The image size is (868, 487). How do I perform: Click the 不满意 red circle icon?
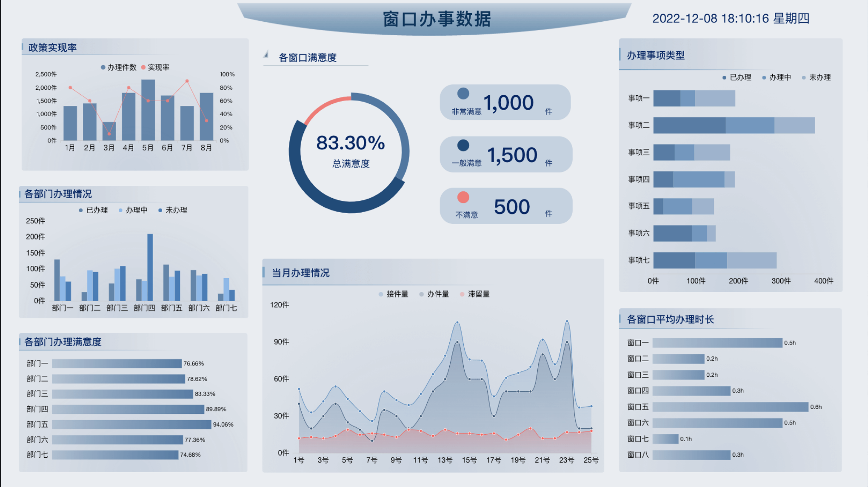463,197
